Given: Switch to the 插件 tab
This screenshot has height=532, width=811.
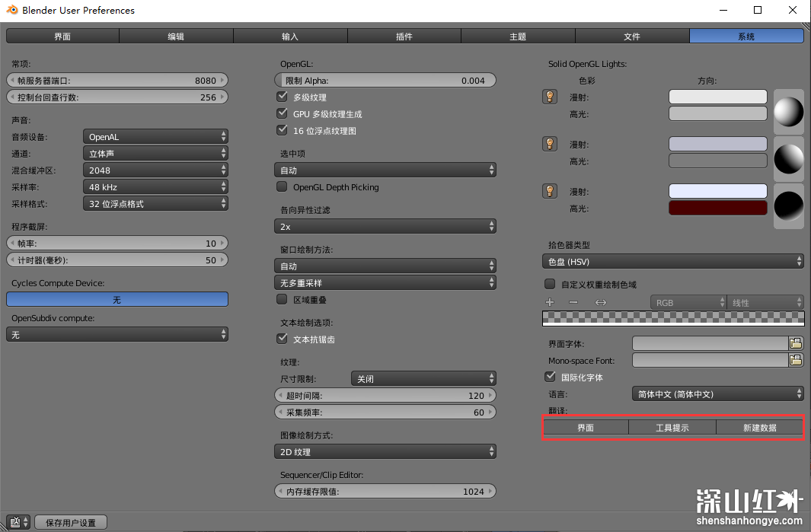Looking at the screenshot, I should 404,37.
